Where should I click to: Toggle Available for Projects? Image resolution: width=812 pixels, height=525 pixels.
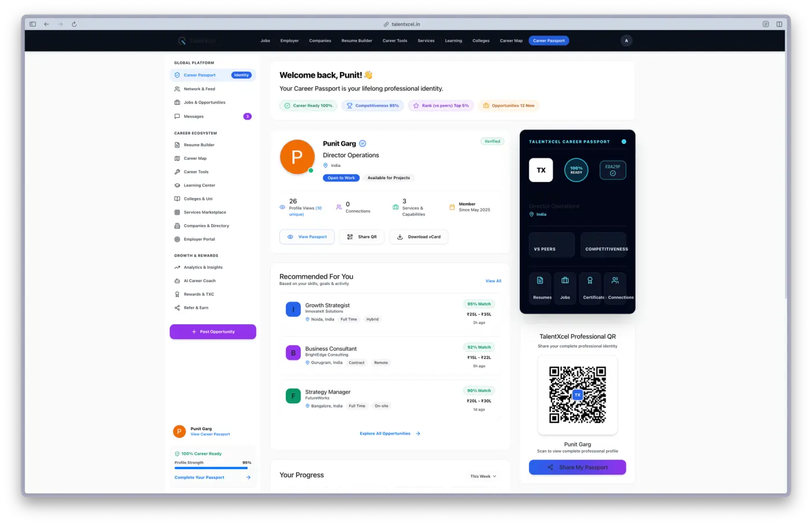[x=389, y=178]
